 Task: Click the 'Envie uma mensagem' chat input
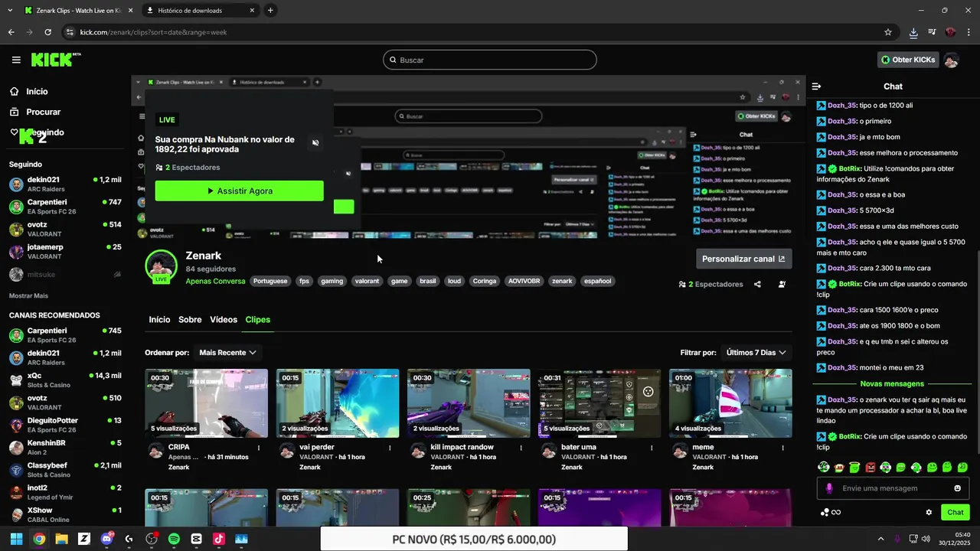[x=893, y=488]
